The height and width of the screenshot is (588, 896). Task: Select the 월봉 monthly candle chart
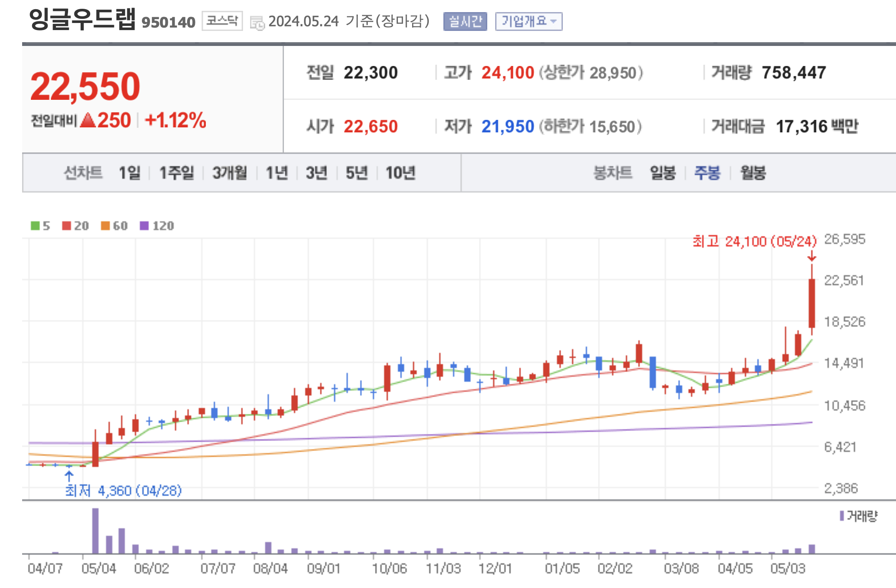753,173
